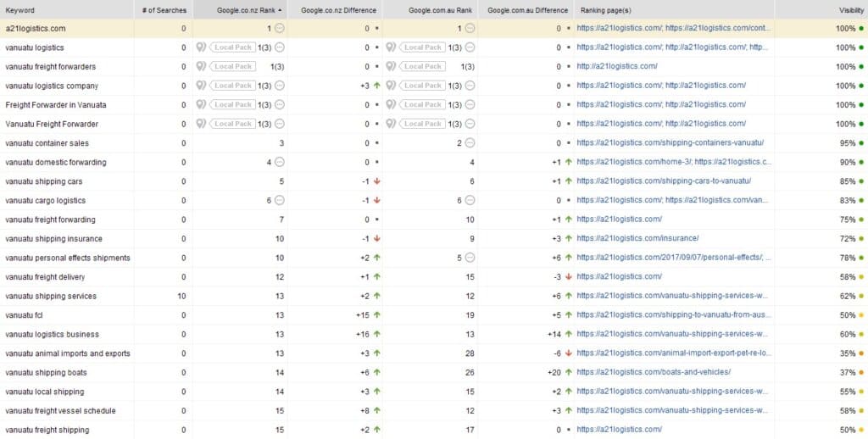Viewport: 868px width, 439px height.
Task: Click red down arrow beside -6 for animal imports and exports
Action: point(569,353)
